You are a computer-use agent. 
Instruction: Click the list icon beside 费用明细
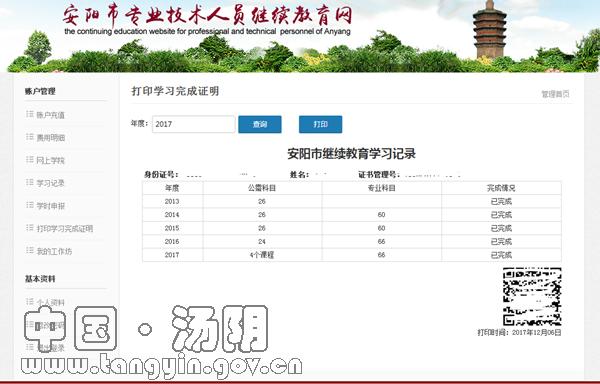coord(29,137)
